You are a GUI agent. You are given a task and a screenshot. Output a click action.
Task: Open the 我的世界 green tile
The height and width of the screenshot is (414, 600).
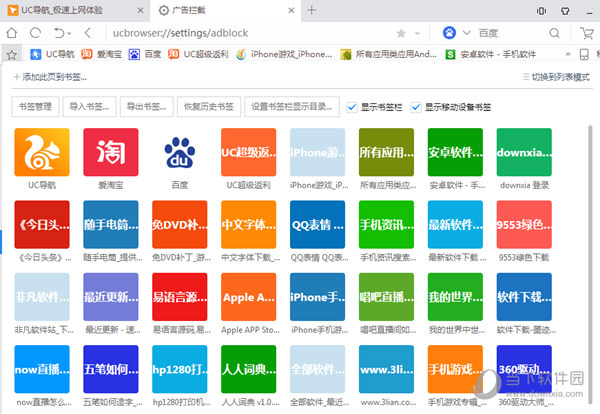pyautogui.click(x=455, y=297)
